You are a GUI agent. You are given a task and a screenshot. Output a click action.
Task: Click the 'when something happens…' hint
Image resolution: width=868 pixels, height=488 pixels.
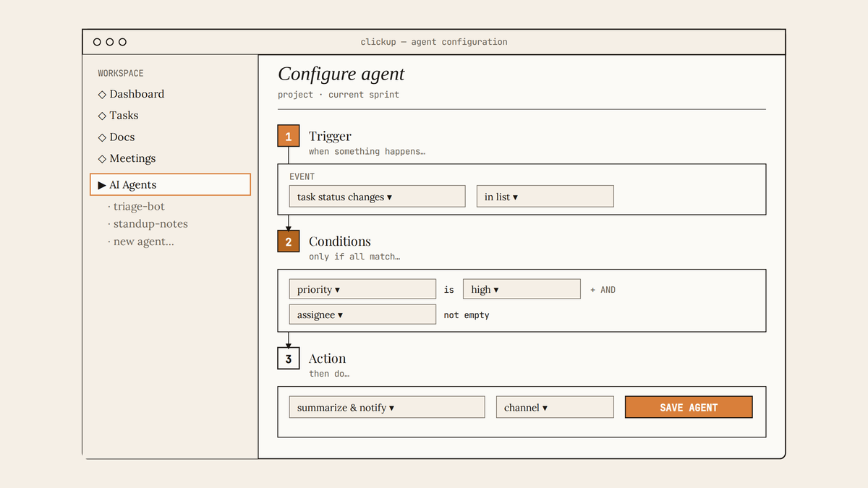[x=367, y=152]
